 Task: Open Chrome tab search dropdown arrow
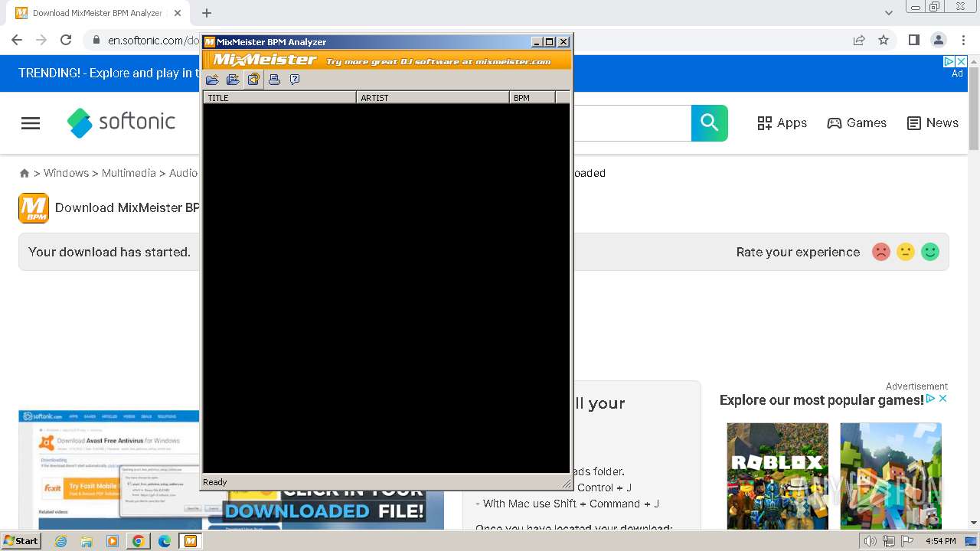point(889,13)
